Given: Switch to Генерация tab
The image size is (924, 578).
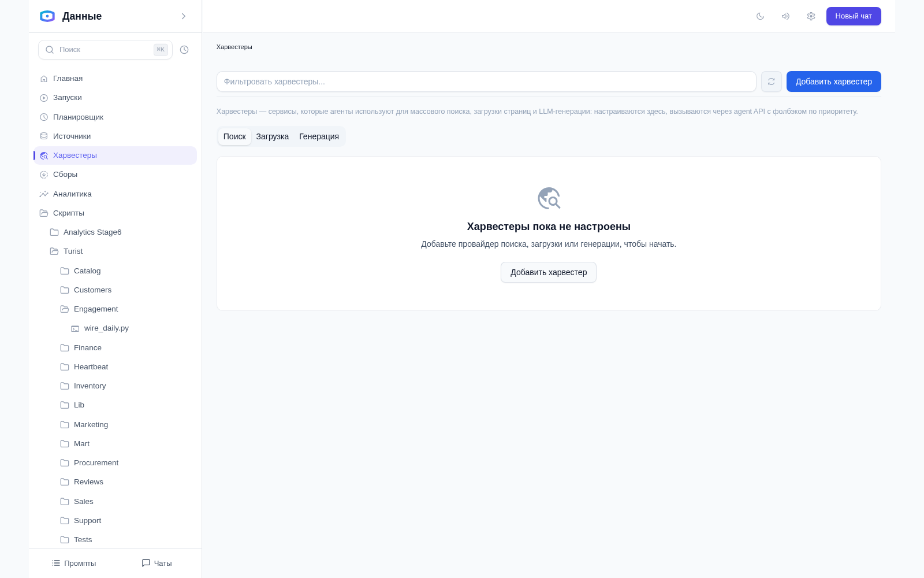Looking at the screenshot, I should 319,136.
